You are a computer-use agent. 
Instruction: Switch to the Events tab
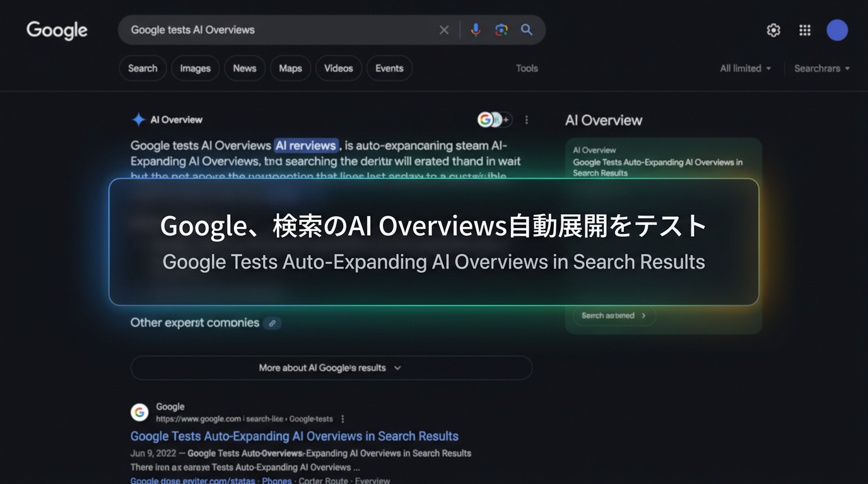pyautogui.click(x=389, y=68)
